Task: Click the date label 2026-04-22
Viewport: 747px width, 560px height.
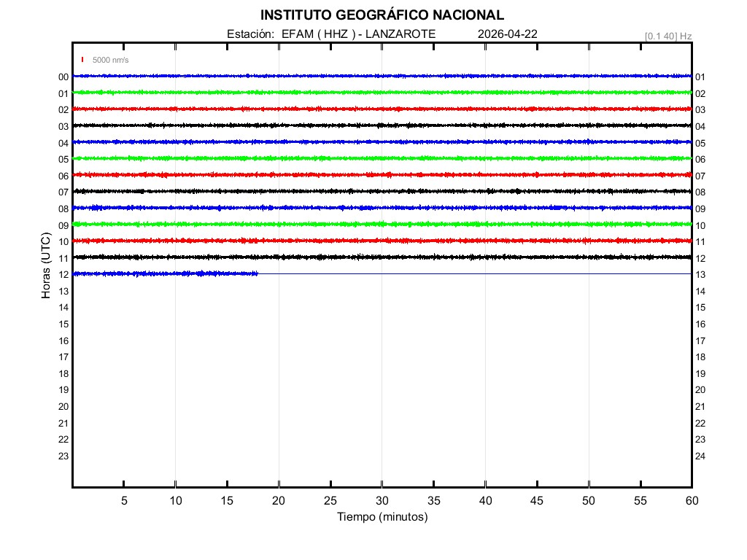Action: click(x=508, y=34)
